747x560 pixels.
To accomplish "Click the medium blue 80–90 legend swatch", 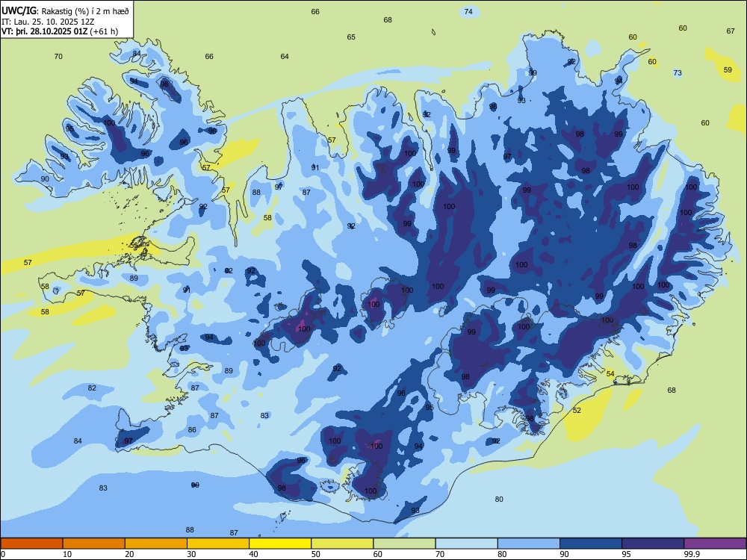I will pyautogui.click(x=529, y=544).
